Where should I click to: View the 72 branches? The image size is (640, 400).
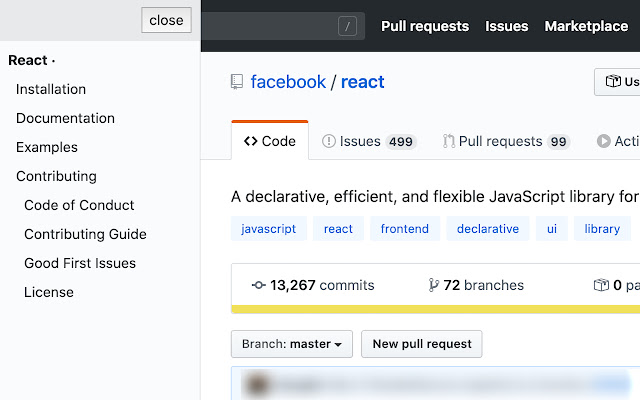pyautogui.click(x=476, y=285)
